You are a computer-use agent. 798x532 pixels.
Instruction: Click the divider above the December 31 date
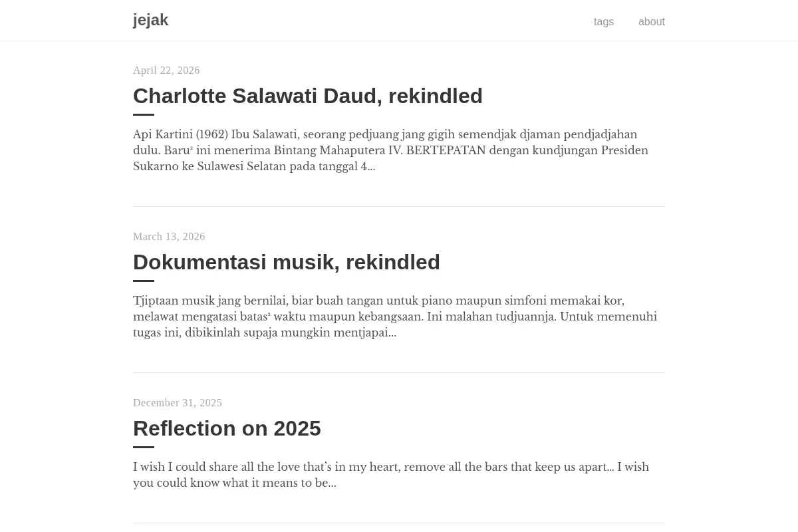tap(399, 372)
